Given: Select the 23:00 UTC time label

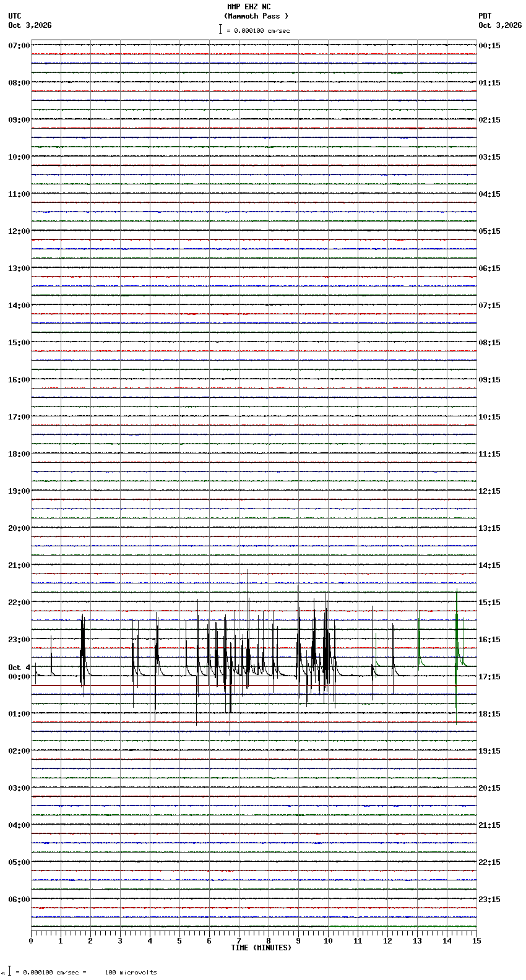Looking at the screenshot, I should pyautogui.click(x=19, y=640).
